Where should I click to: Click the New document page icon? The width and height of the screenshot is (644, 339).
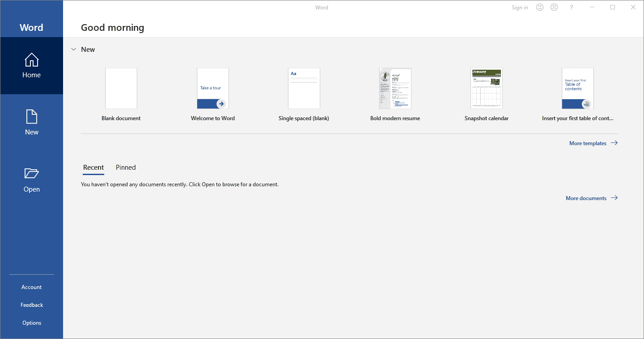(x=31, y=117)
